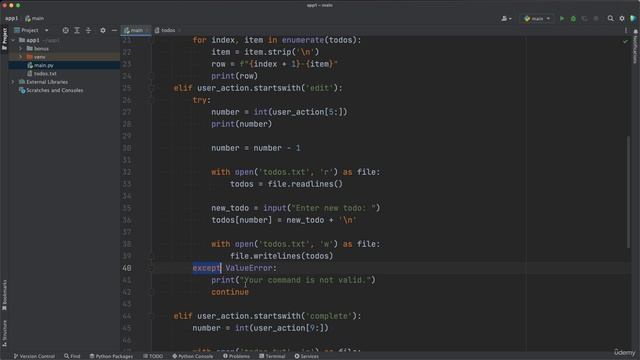Open the main run configuration dropdown

537,18
